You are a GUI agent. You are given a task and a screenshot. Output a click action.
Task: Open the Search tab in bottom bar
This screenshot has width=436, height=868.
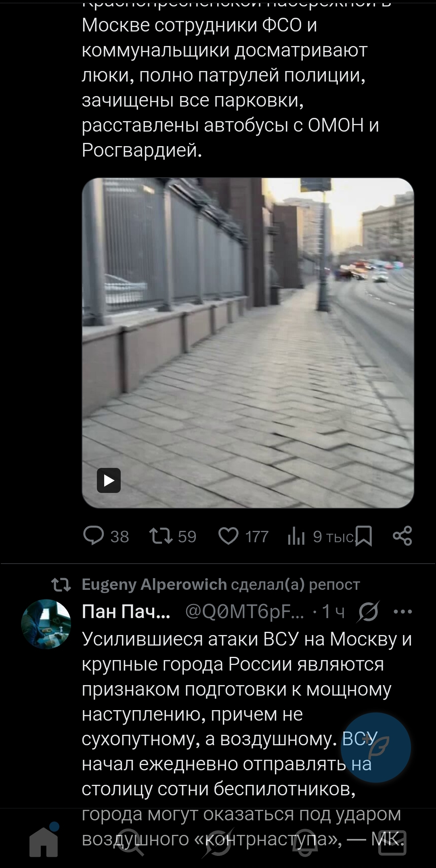(x=131, y=841)
